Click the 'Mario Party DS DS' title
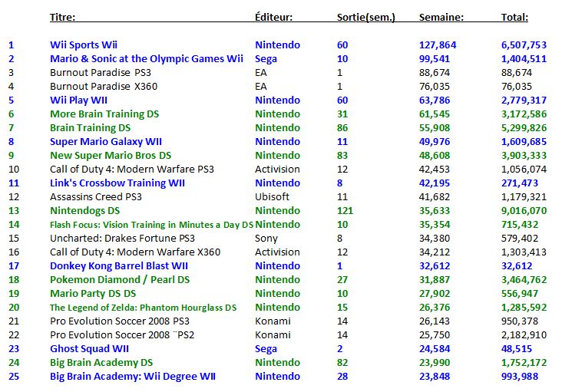The image size is (562, 392). [x=93, y=294]
